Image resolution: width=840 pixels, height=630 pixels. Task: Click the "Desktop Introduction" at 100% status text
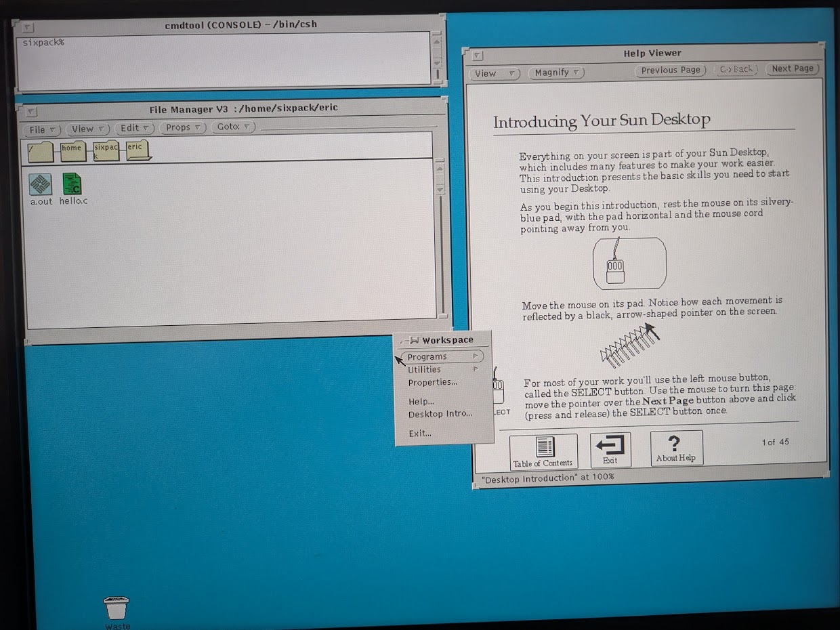click(547, 477)
